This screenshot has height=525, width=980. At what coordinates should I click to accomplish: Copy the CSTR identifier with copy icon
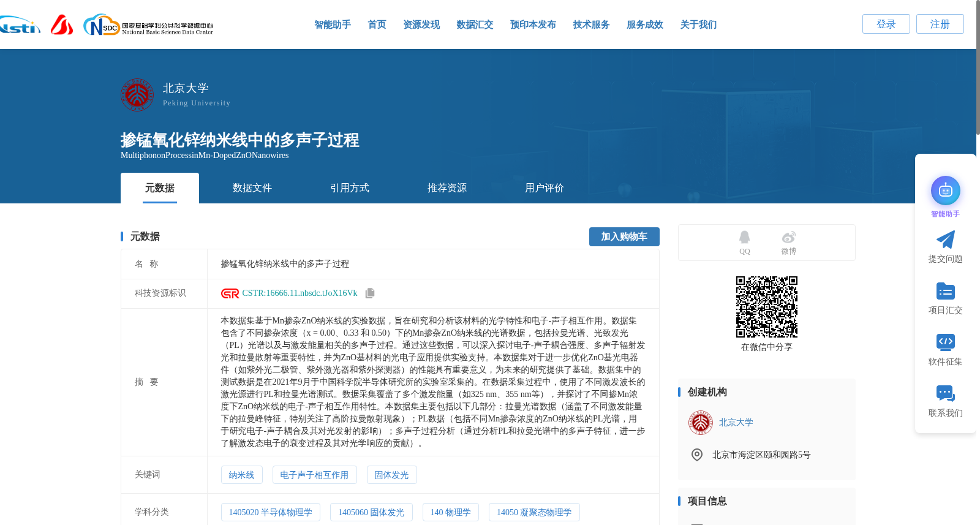point(370,293)
